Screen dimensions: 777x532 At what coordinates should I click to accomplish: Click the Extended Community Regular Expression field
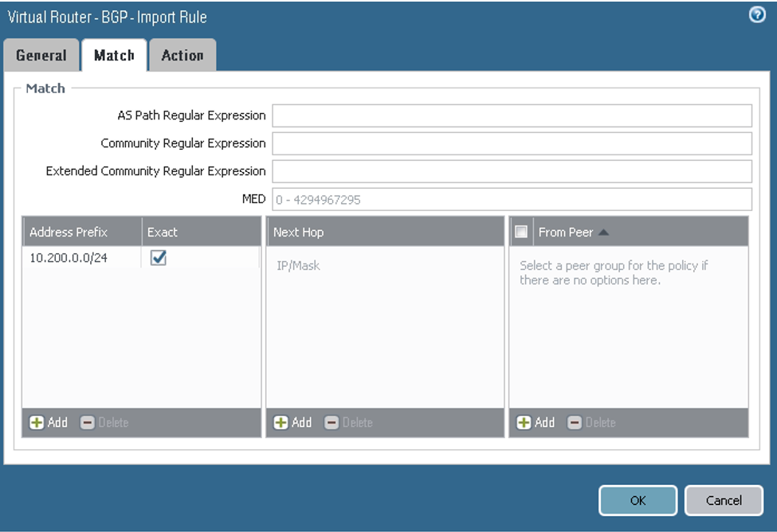point(512,170)
